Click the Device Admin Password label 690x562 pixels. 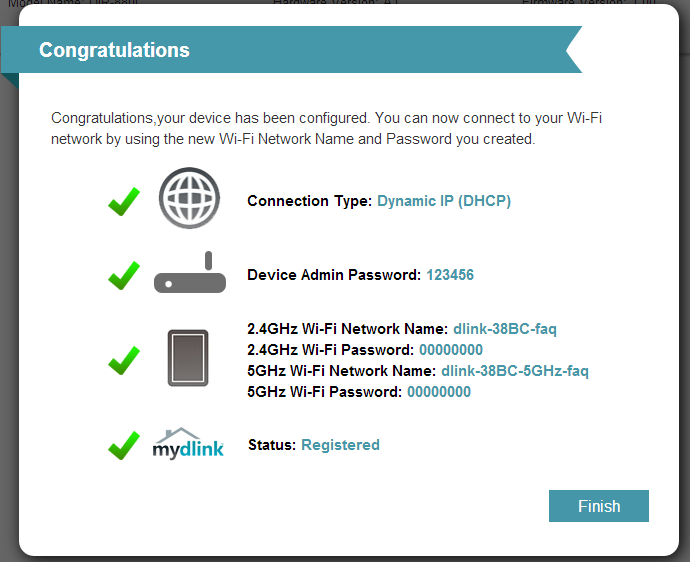point(334,274)
